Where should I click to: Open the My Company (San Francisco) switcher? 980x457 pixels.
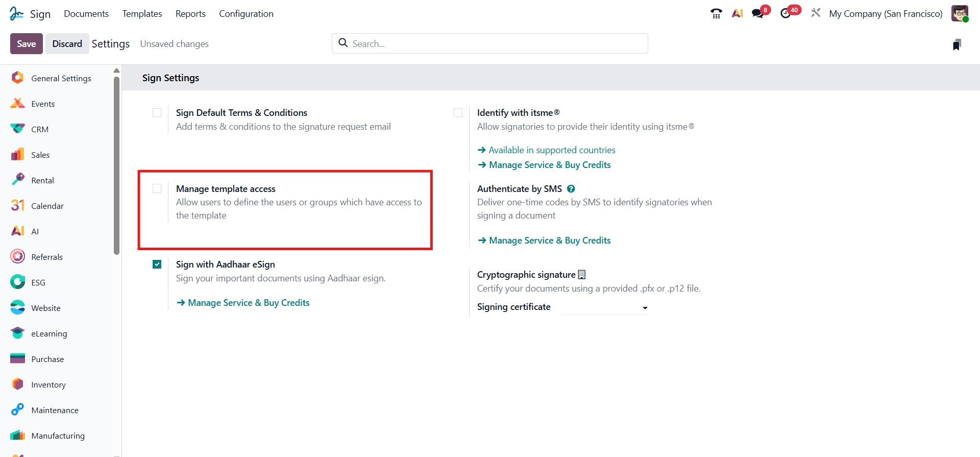pos(886,14)
